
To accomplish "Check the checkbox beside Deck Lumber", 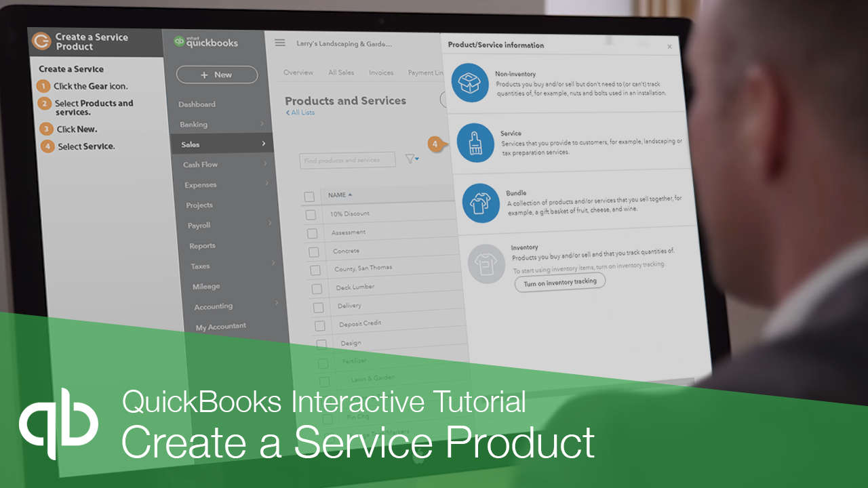I will pyautogui.click(x=315, y=288).
